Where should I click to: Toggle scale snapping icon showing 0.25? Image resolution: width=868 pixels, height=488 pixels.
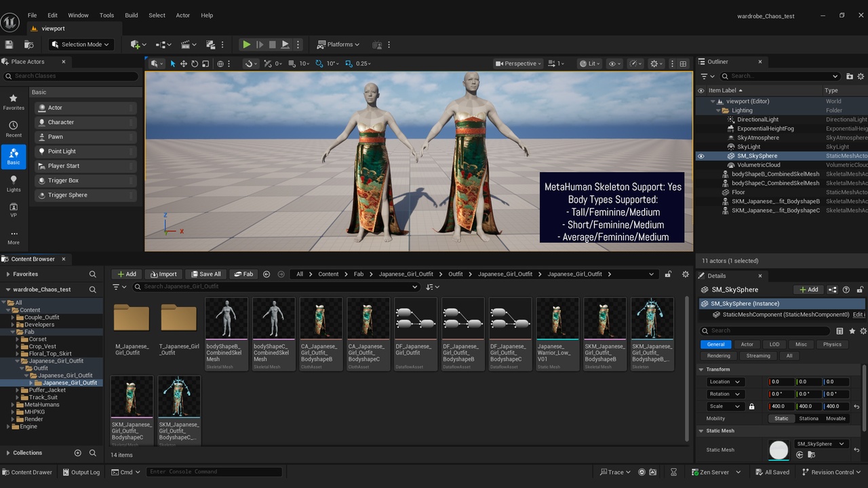click(350, 64)
